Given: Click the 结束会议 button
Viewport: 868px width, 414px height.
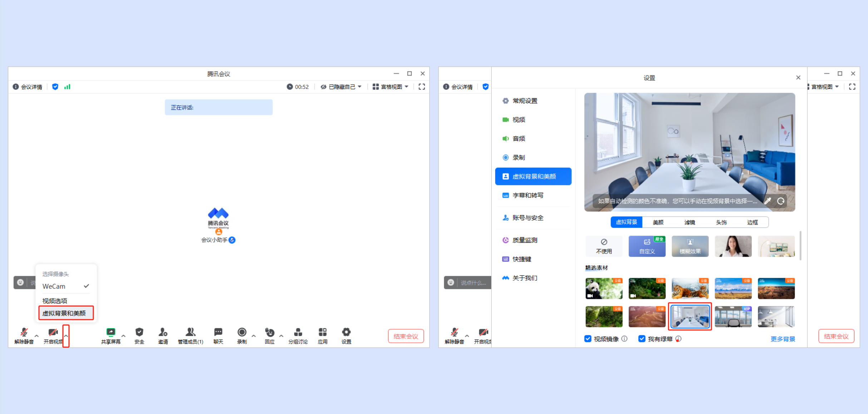Looking at the screenshot, I should click(406, 336).
